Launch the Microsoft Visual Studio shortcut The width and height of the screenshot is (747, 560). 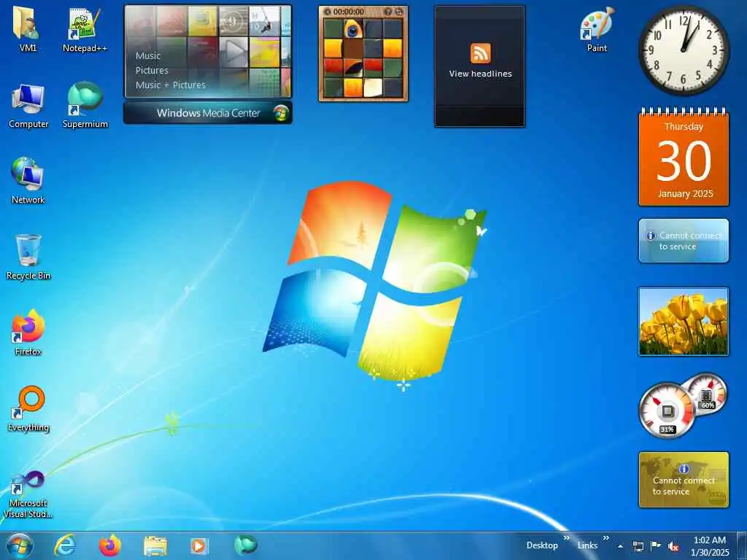[x=28, y=494]
